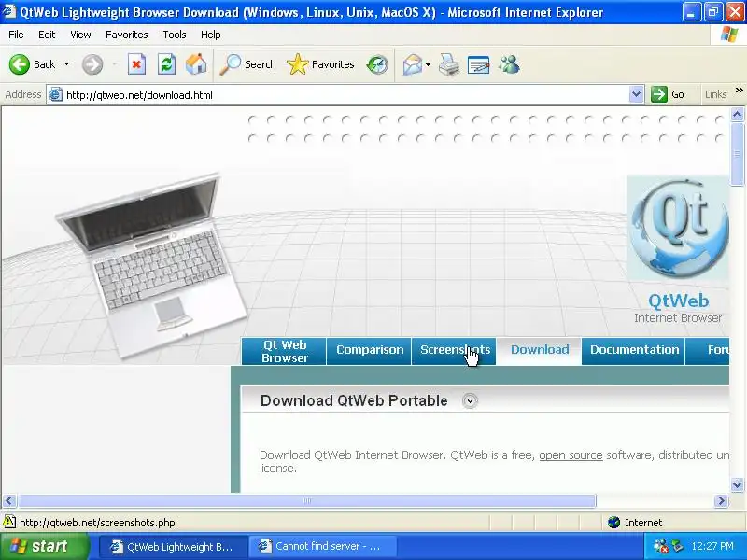Click the 12:27 PM clock
This screenshot has height=560, width=747.
(712, 546)
